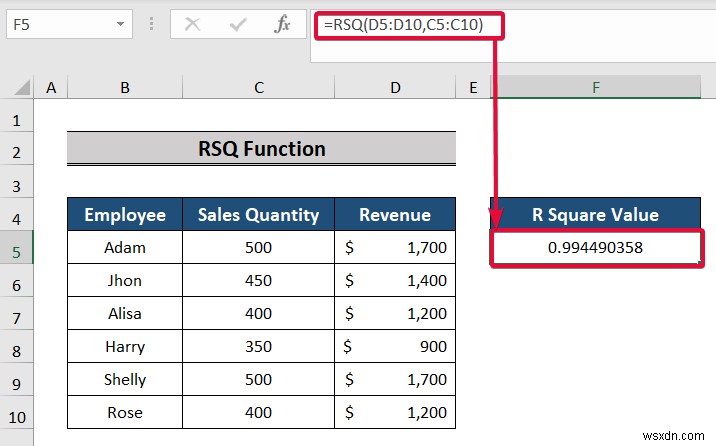716x446 pixels.
Task: Click the Enter checkmark formula bar icon
Action: (237, 24)
